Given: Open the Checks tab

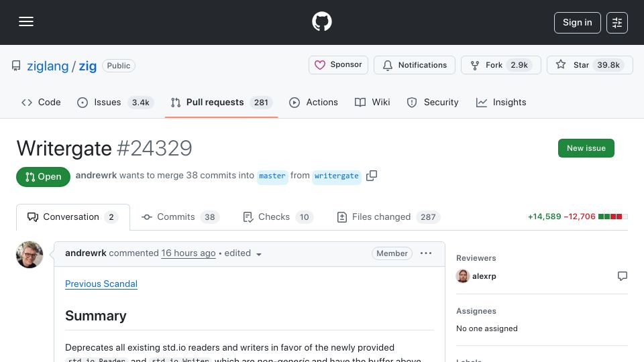Looking at the screenshot, I should pos(278,217).
